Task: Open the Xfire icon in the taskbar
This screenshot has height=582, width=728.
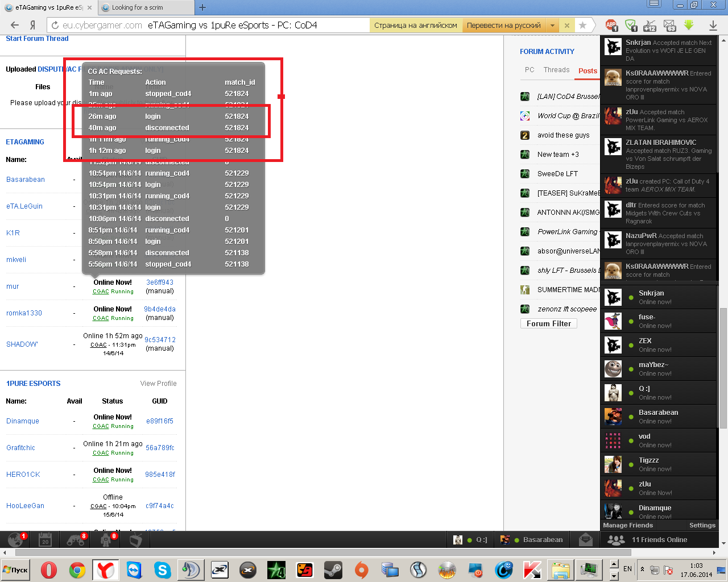Action: pos(220,569)
